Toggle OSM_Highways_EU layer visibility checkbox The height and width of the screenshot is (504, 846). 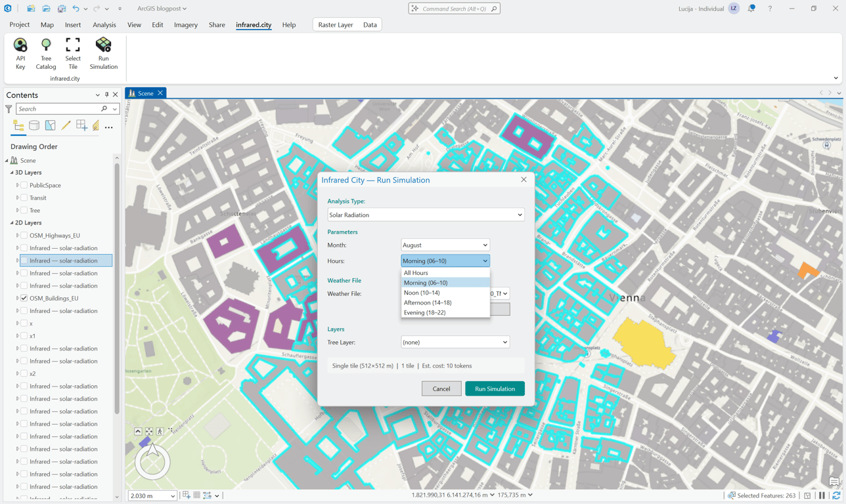click(x=24, y=235)
